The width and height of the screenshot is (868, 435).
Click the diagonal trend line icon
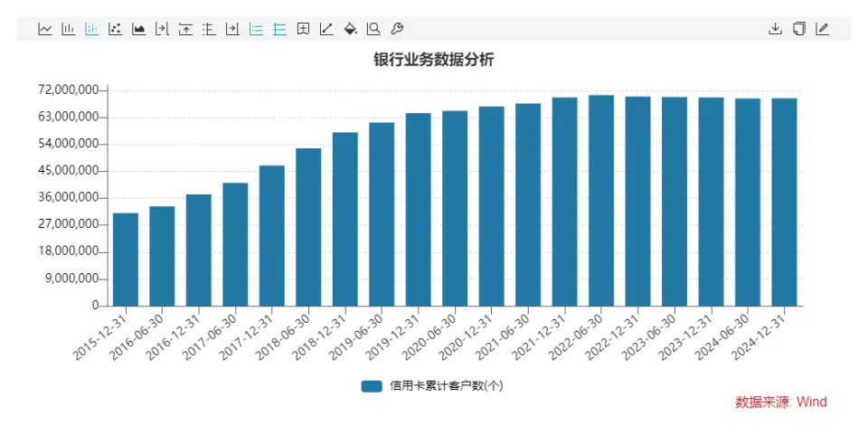click(326, 29)
